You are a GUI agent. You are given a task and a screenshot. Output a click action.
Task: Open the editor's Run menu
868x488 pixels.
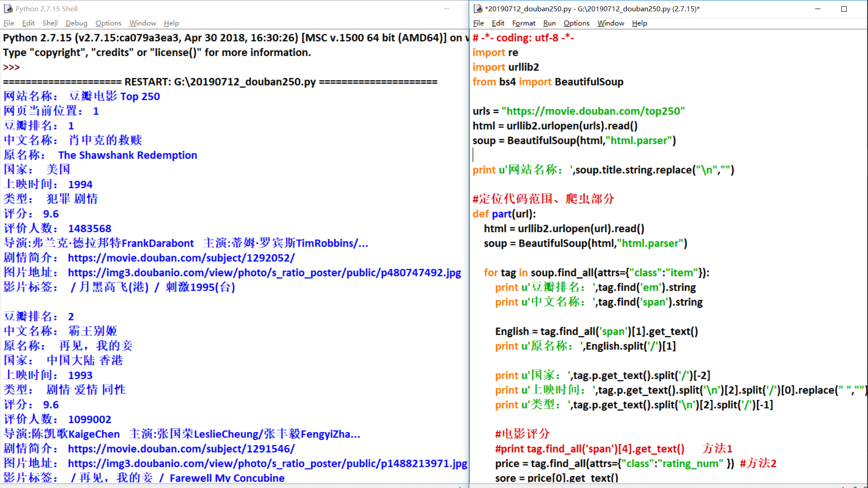click(x=549, y=23)
